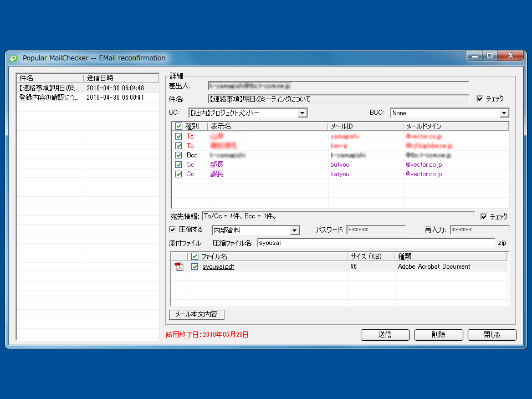532x399 pixels.
Task: Toggle the 種別 header select-all checkbox
Action: (x=178, y=126)
